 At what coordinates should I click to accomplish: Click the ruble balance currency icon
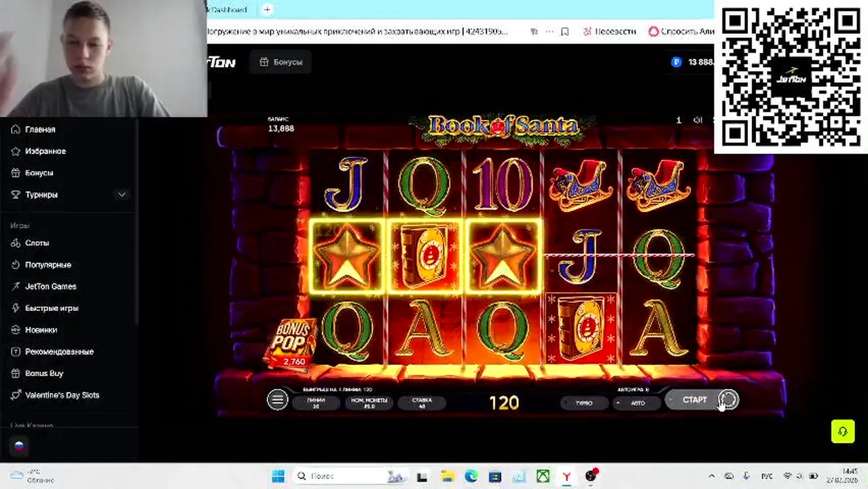coord(676,62)
